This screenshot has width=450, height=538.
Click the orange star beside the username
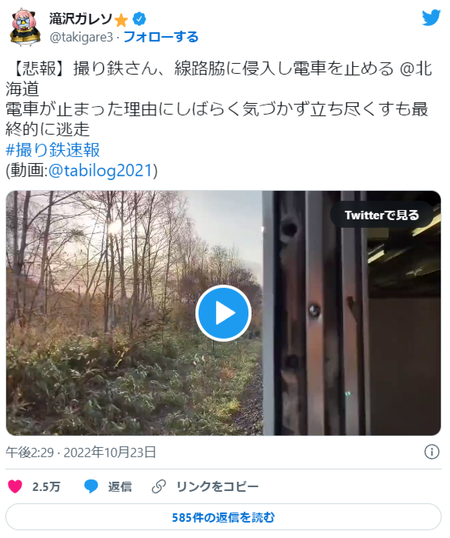coord(121,20)
